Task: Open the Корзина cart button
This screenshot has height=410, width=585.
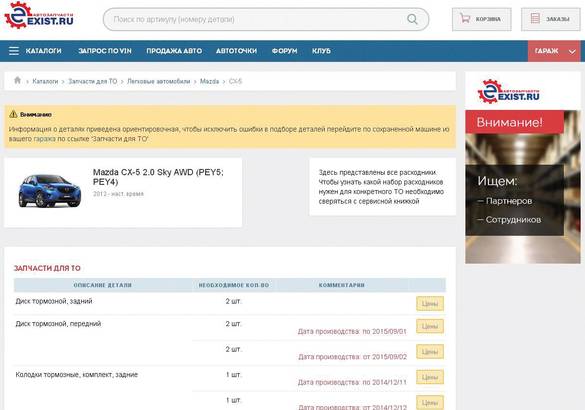Action: [481, 19]
